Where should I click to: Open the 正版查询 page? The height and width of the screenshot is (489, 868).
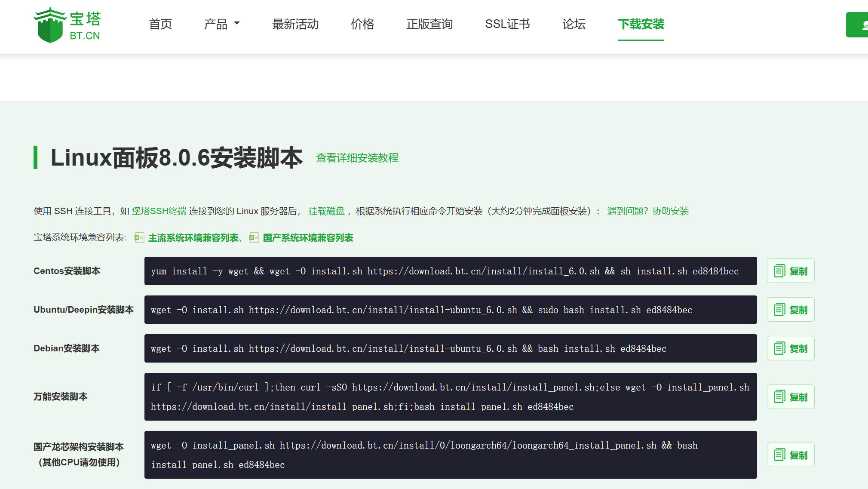coord(429,24)
